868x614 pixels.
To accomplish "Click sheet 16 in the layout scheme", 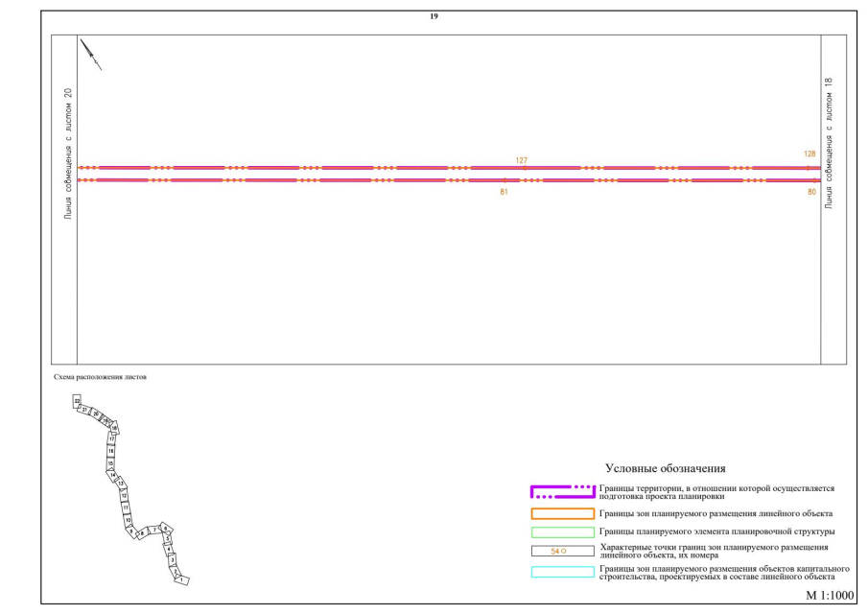I will click(x=111, y=450).
